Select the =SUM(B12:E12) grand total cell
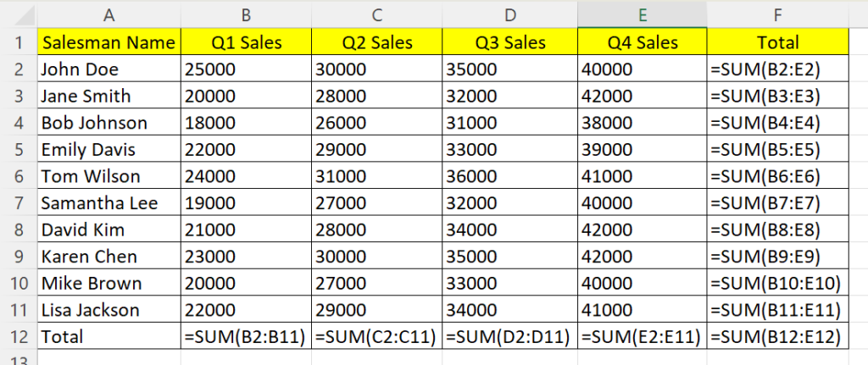868x365 pixels. tap(777, 337)
